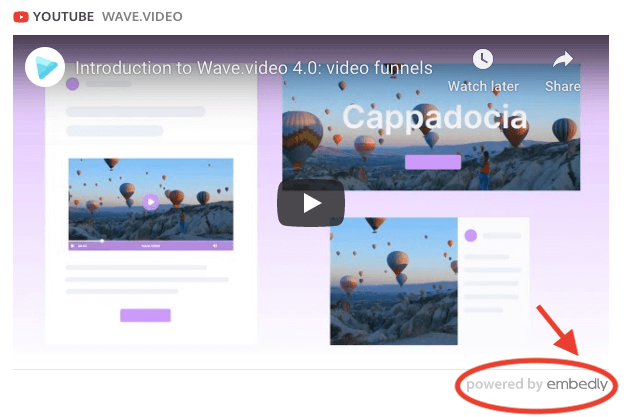Click the Share arrow icon

point(563,60)
